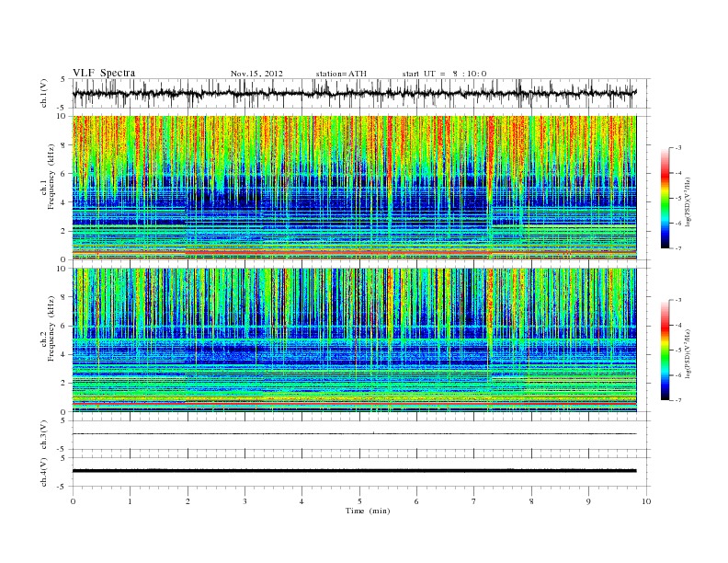Click the "-3" value on ch.1 color bar
The image size is (728, 563).
click(x=677, y=148)
